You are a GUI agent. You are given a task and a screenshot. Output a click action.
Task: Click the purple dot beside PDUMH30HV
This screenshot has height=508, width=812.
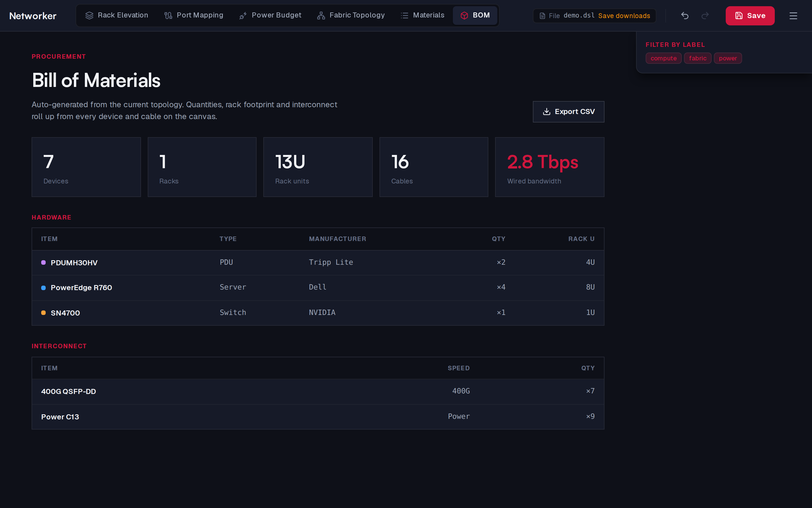tap(43, 262)
